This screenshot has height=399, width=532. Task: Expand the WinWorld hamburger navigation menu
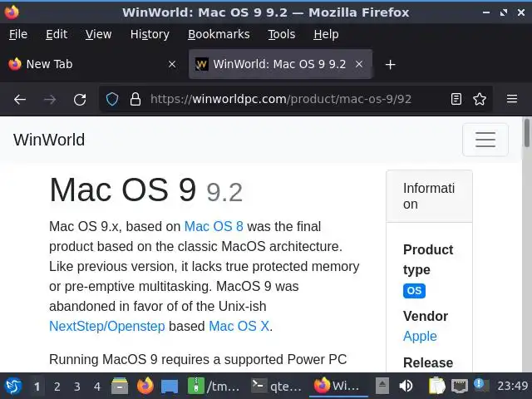[x=485, y=140]
